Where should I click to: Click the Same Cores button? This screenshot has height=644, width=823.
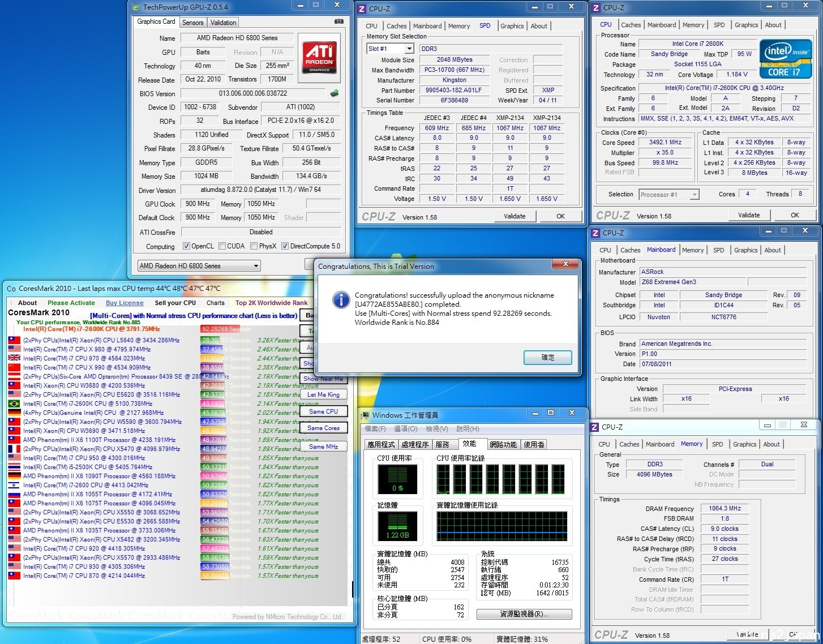tap(323, 428)
